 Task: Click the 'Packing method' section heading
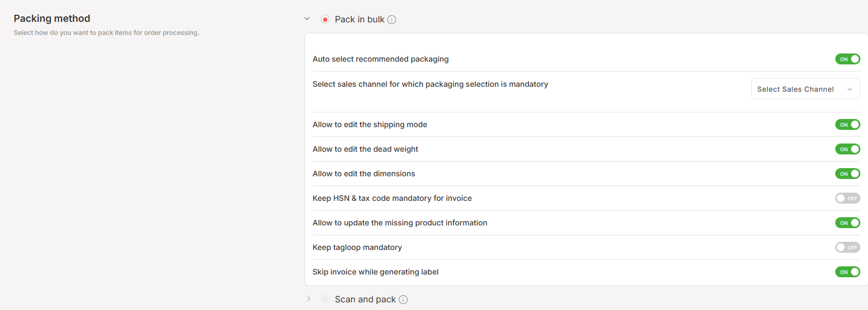(x=52, y=19)
